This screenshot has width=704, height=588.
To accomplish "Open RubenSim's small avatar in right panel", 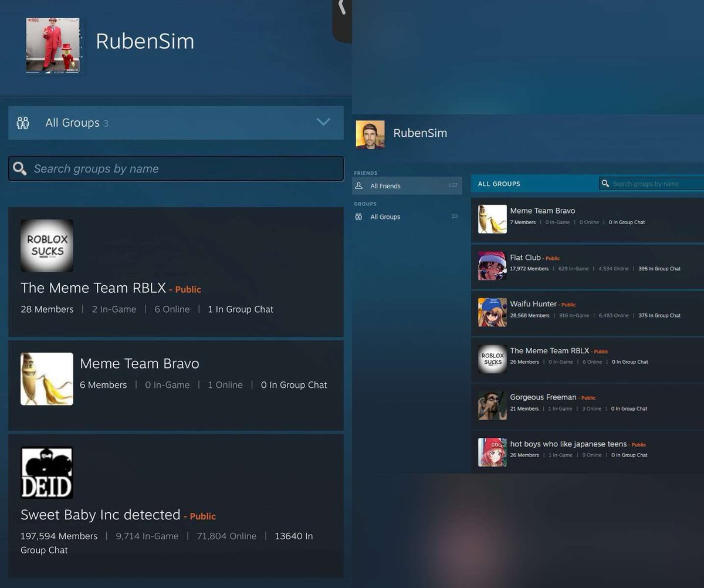I will (370, 135).
